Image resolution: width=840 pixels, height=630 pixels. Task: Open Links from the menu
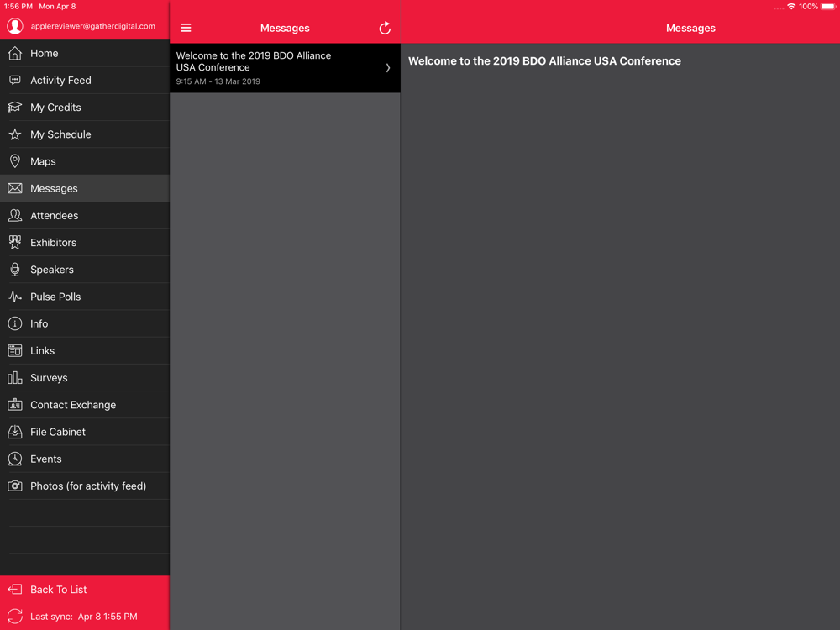85,350
